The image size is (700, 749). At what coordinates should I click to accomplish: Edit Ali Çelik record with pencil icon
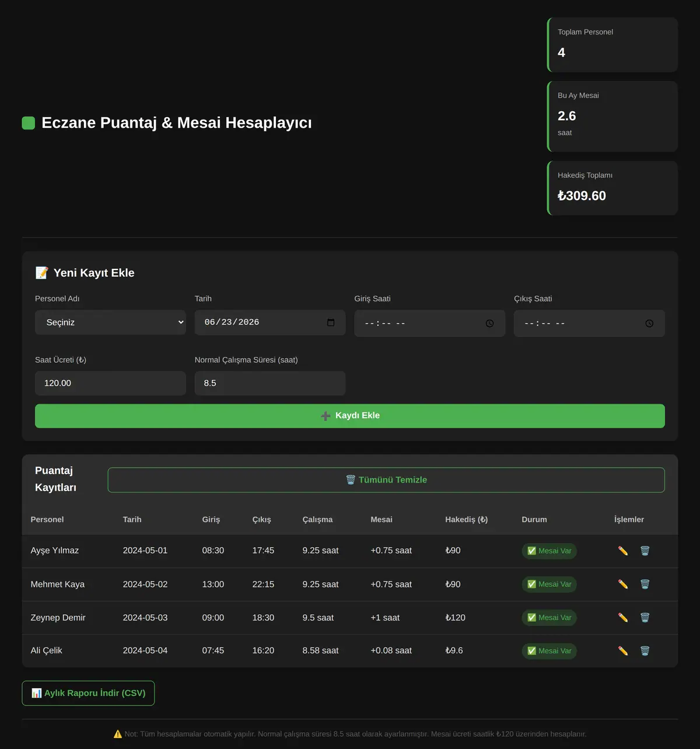coord(623,650)
